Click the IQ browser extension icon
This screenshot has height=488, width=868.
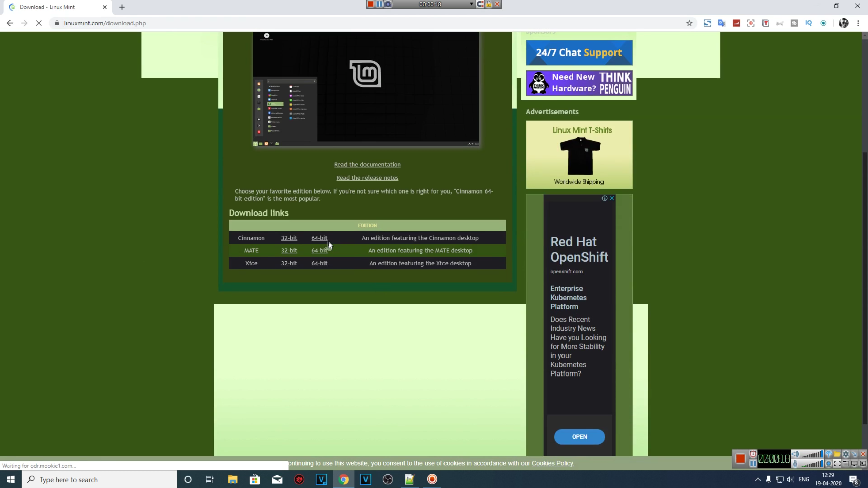coord(809,23)
